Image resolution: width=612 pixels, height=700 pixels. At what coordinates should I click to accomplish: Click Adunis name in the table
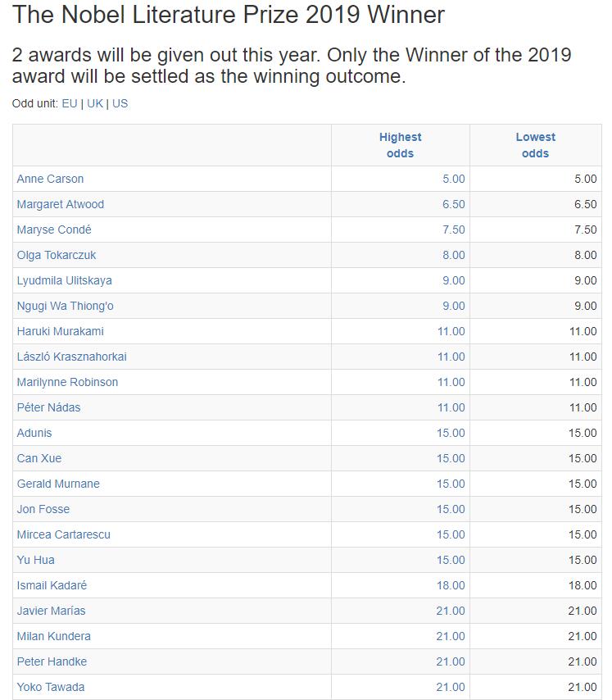coord(34,433)
